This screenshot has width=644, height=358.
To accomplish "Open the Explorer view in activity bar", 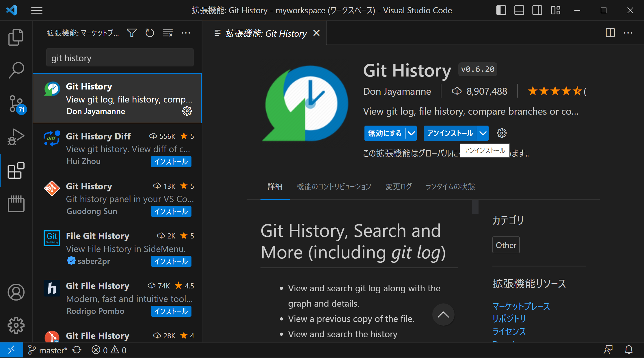I will click(16, 37).
